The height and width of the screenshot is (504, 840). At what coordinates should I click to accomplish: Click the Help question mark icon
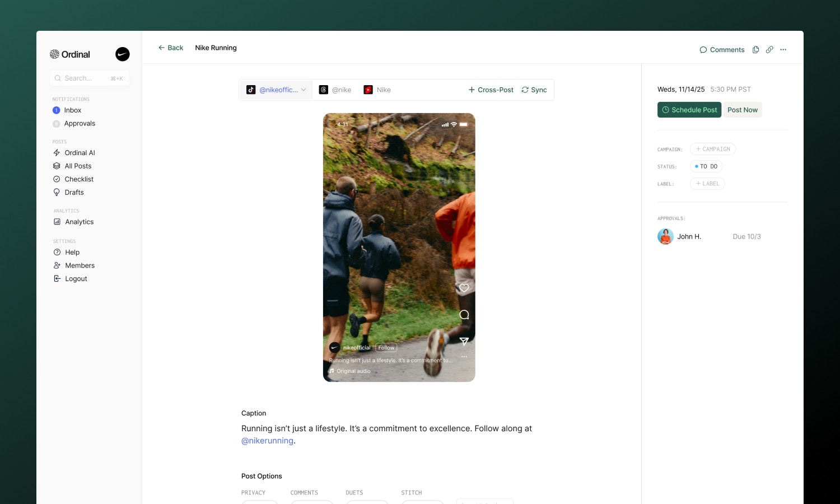(57, 252)
